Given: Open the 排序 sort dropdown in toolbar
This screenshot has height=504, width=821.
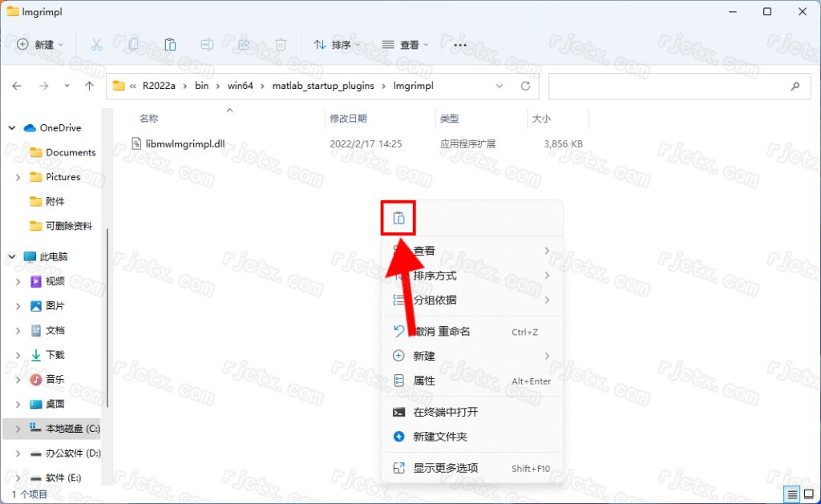Looking at the screenshot, I should (x=336, y=45).
